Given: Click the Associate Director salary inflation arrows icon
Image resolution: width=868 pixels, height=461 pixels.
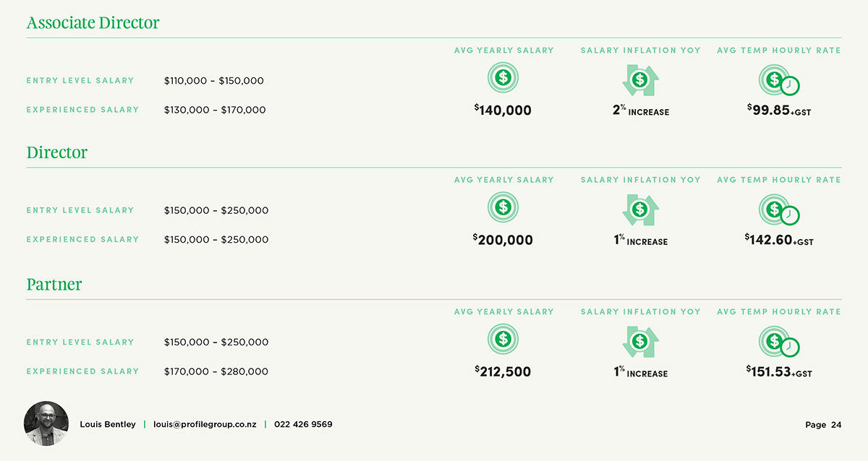Looking at the screenshot, I should click(x=640, y=79).
